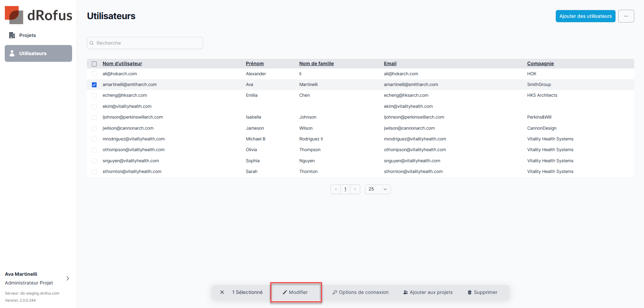The height and width of the screenshot is (308, 644).
Task: Sort by the Compagnie column header
Action: pyautogui.click(x=540, y=63)
